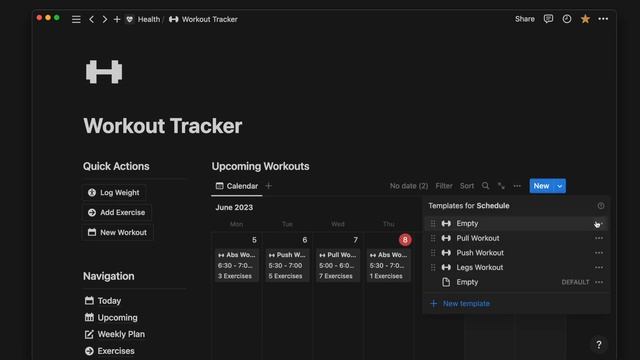Select the Calendar view tab
Viewport: 640px width, 360px height.
click(237, 186)
